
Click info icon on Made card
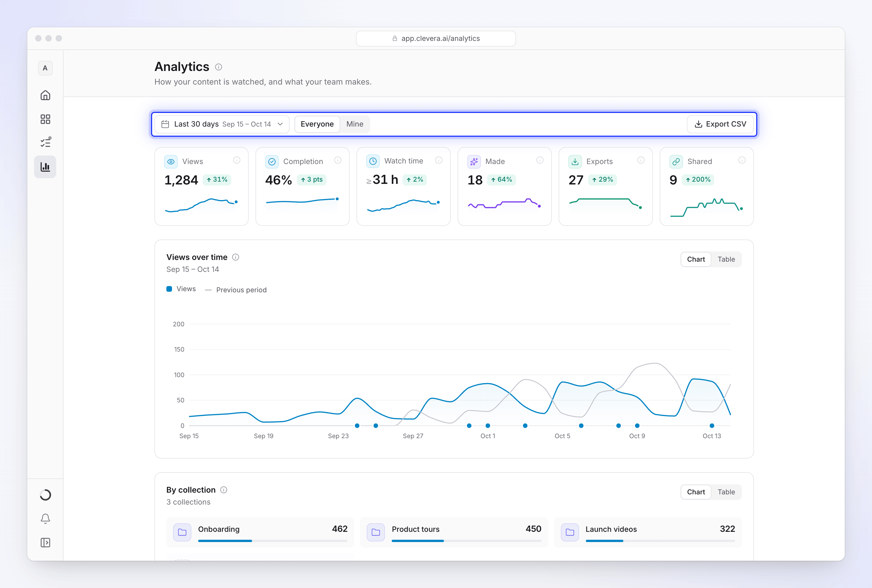(x=540, y=160)
